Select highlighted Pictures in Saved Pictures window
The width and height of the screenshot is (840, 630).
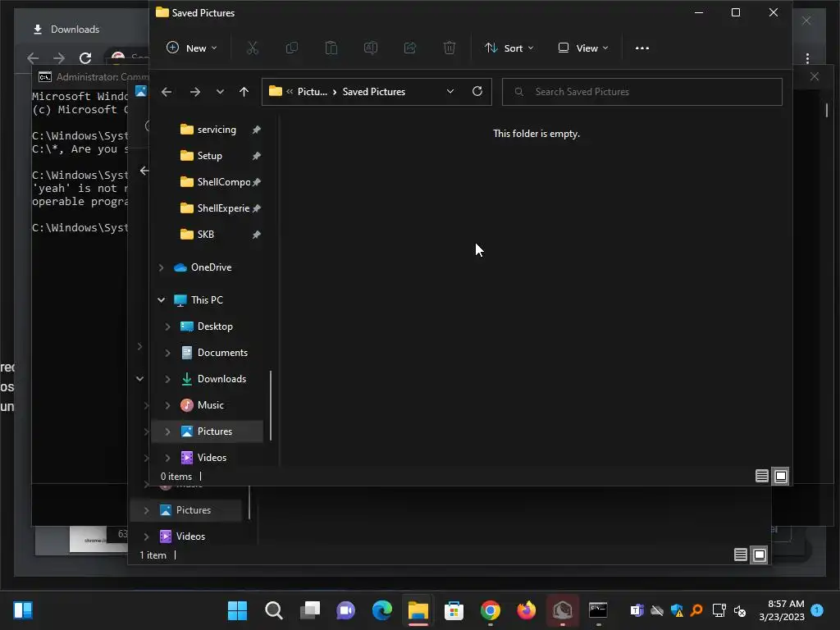point(214,431)
